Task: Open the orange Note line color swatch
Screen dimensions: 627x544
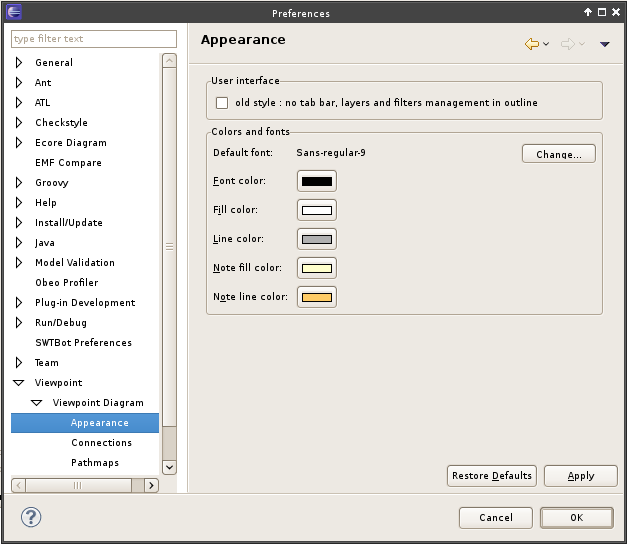Action: point(317,297)
